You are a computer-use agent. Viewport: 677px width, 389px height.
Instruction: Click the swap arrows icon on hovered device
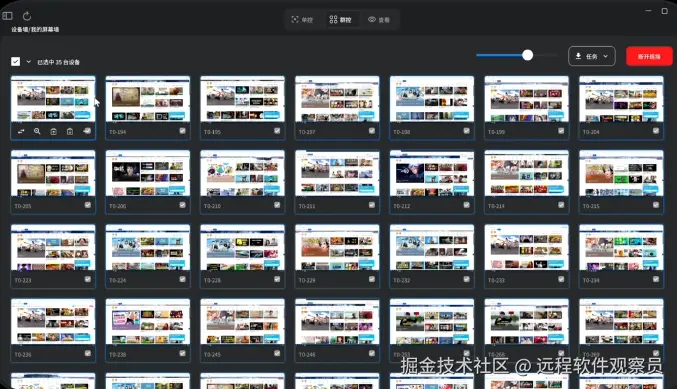coord(21,131)
